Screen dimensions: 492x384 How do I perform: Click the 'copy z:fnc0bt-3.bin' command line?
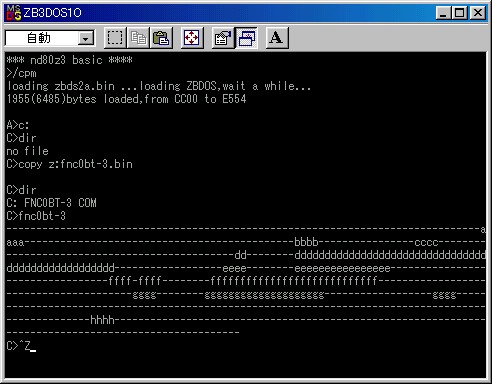coord(69,164)
